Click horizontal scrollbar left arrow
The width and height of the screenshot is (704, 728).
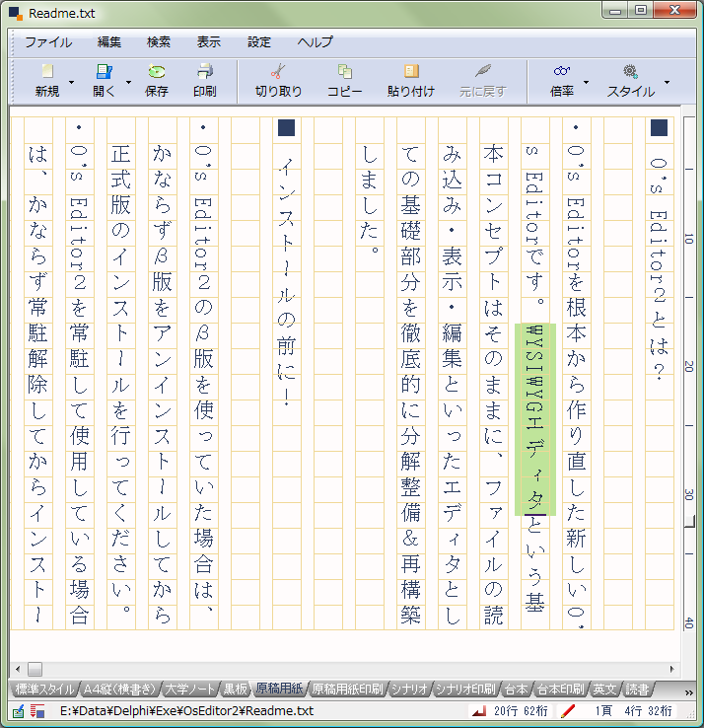pyautogui.click(x=18, y=669)
